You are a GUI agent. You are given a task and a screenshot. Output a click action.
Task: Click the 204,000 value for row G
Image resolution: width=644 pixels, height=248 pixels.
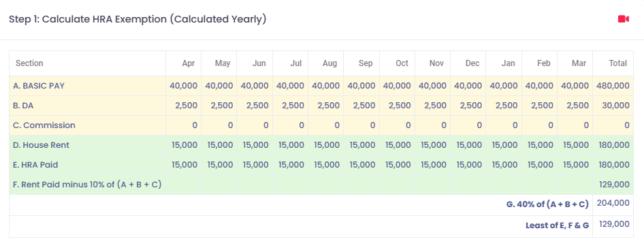click(613, 203)
